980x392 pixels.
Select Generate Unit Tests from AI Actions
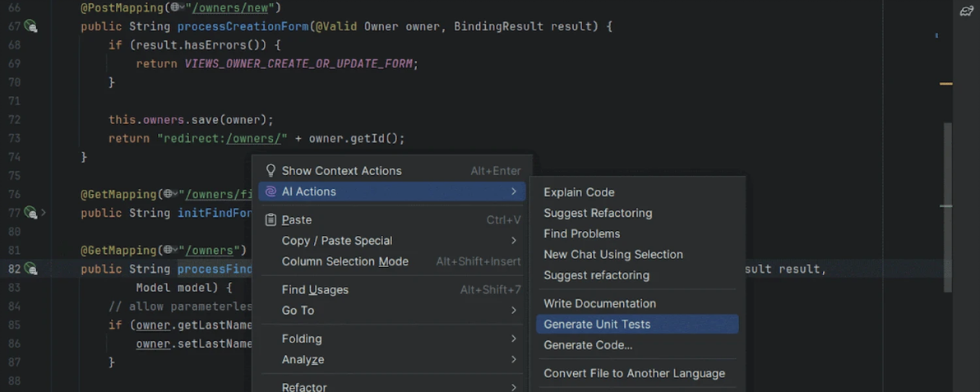click(x=597, y=325)
